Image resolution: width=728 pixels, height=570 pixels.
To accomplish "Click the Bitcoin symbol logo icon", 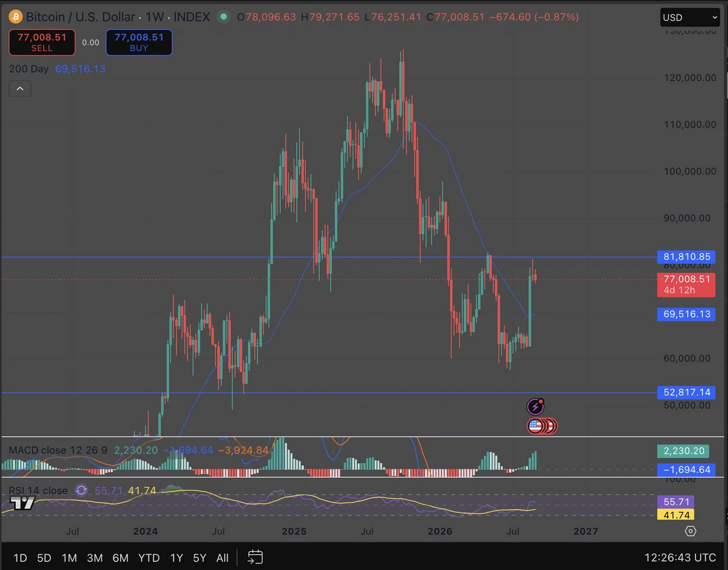I will click(x=15, y=17).
